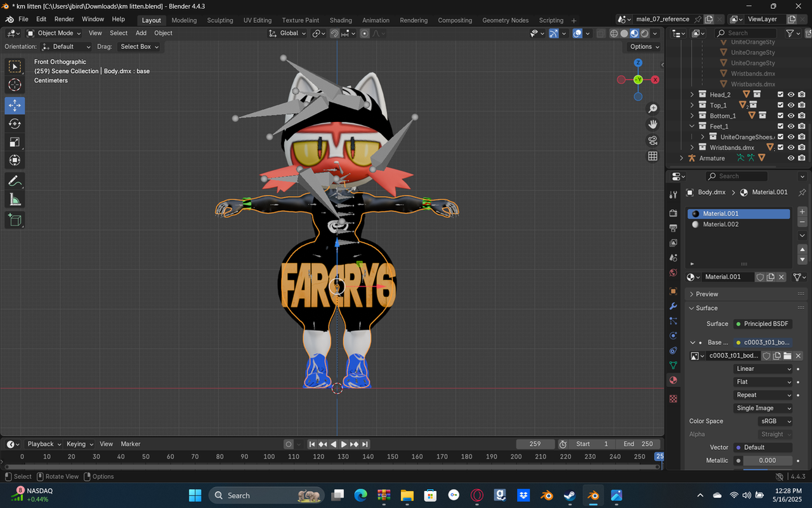Uncheck Head_2 collection exclude checkbox
Image resolution: width=812 pixels, height=508 pixels.
tap(781, 95)
